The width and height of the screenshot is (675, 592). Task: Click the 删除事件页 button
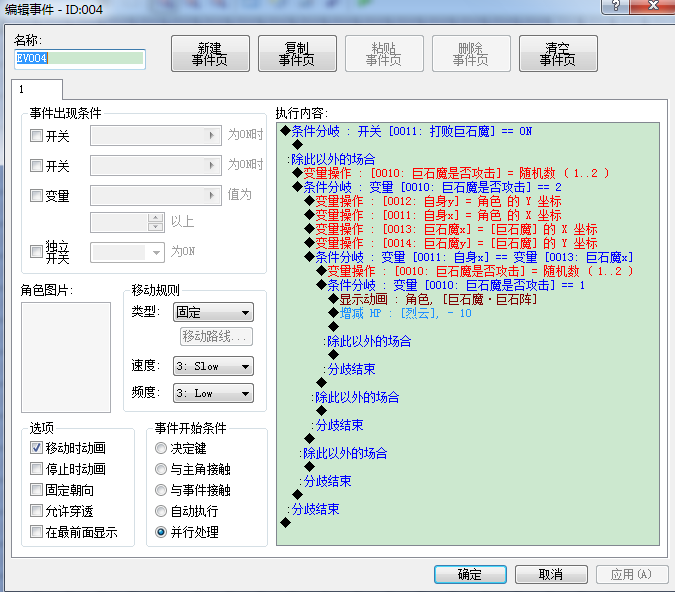pos(471,53)
